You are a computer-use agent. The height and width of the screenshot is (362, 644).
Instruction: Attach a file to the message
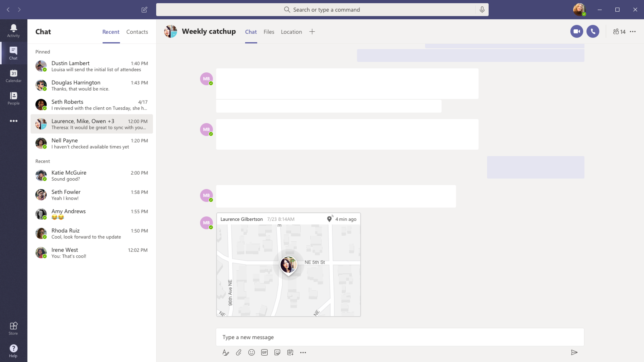click(x=239, y=352)
